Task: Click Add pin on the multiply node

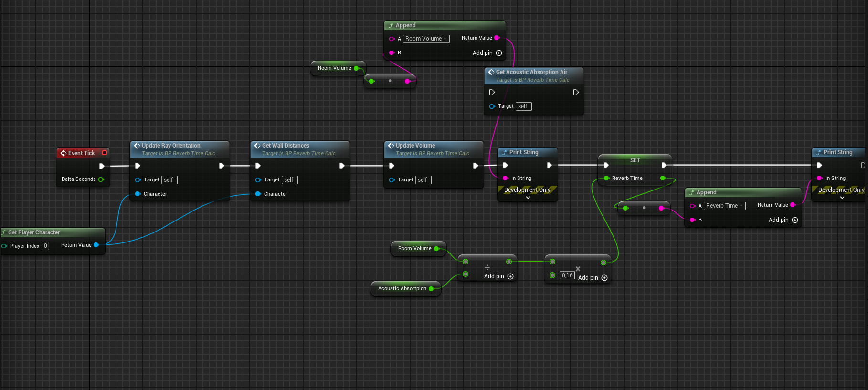Action: (x=604, y=278)
